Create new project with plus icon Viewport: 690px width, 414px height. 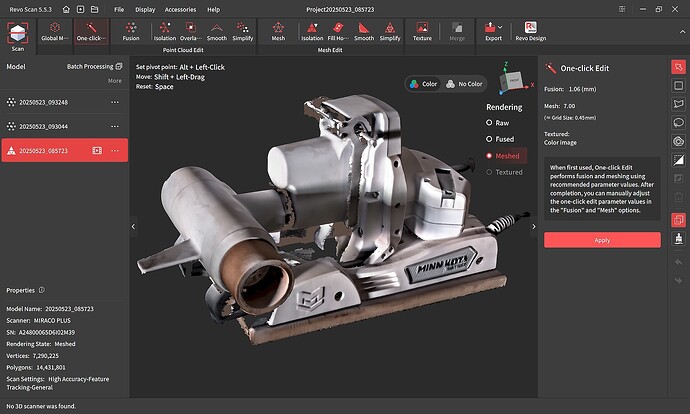point(81,9)
